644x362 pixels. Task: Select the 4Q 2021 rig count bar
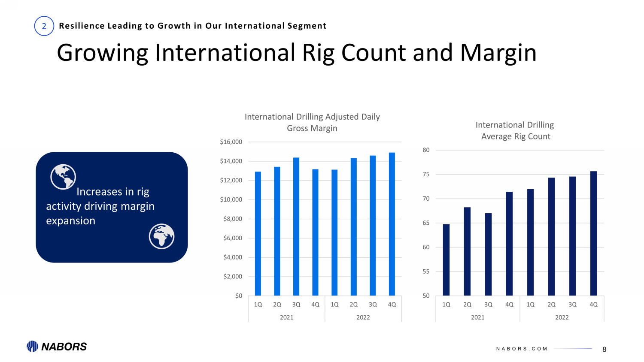[509, 244]
